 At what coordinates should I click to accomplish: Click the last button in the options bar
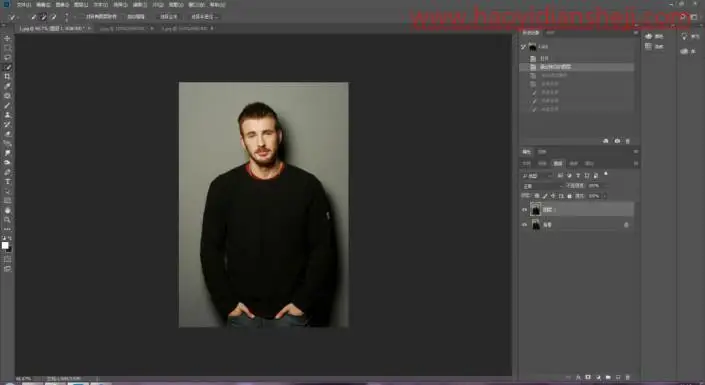[205, 17]
